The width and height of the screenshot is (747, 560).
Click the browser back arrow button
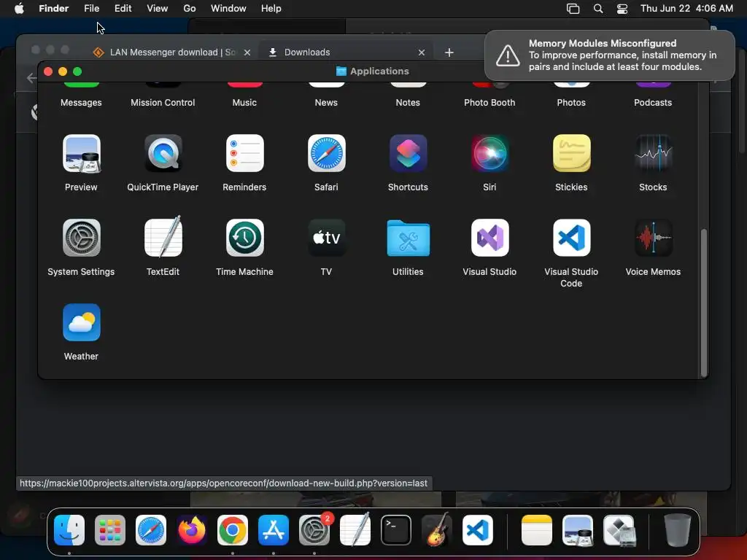[31, 78]
